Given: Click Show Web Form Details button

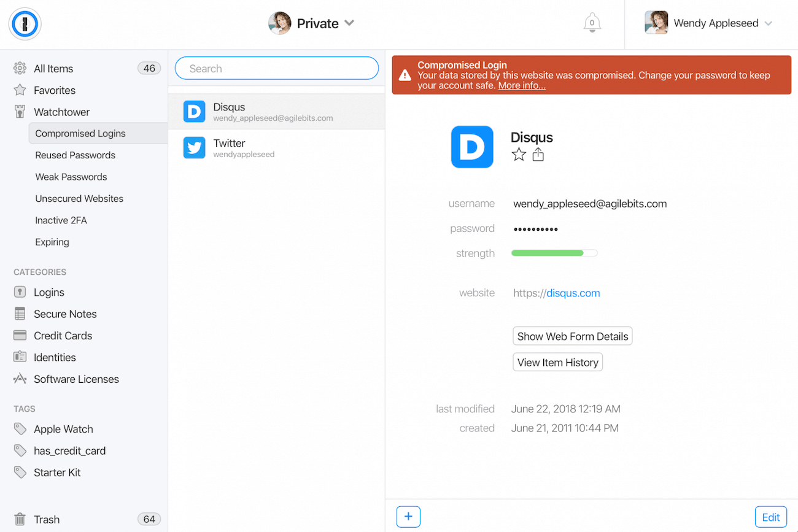Looking at the screenshot, I should tap(573, 336).
